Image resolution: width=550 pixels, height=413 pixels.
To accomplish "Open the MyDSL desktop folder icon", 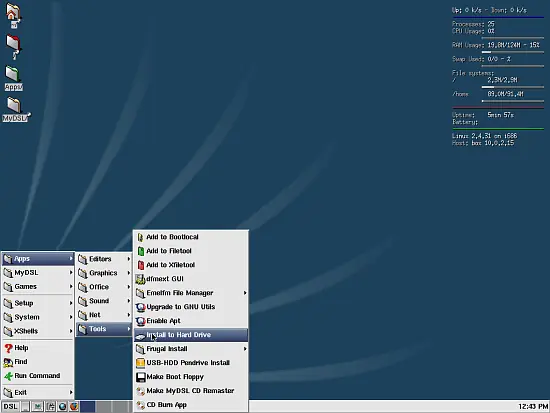I will pyautogui.click(x=15, y=109).
